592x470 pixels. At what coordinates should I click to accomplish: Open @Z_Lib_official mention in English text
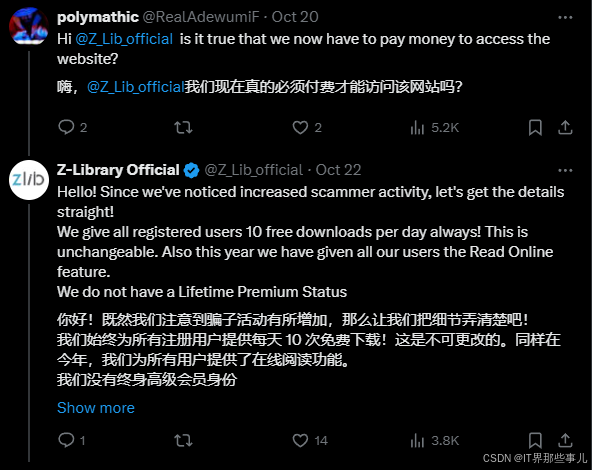click(124, 39)
